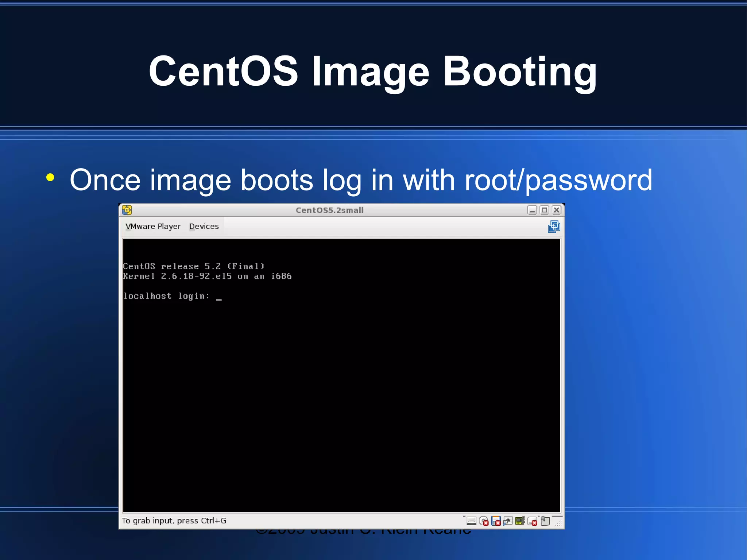Click the 'CentOS release 5.2 (Final)' line
This screenshot has height=560, width=747.
[x=194, y=266]
